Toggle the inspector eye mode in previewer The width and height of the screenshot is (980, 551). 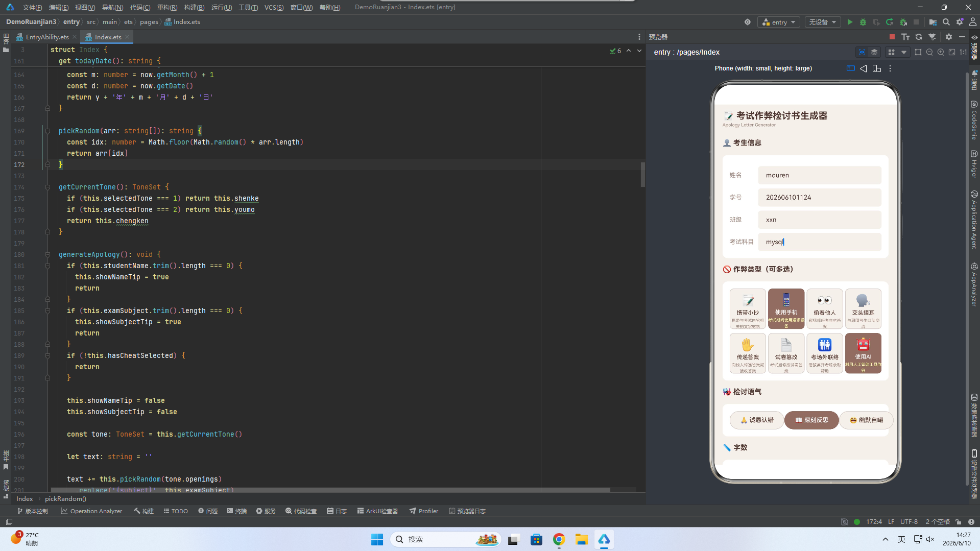pos(862,52)
